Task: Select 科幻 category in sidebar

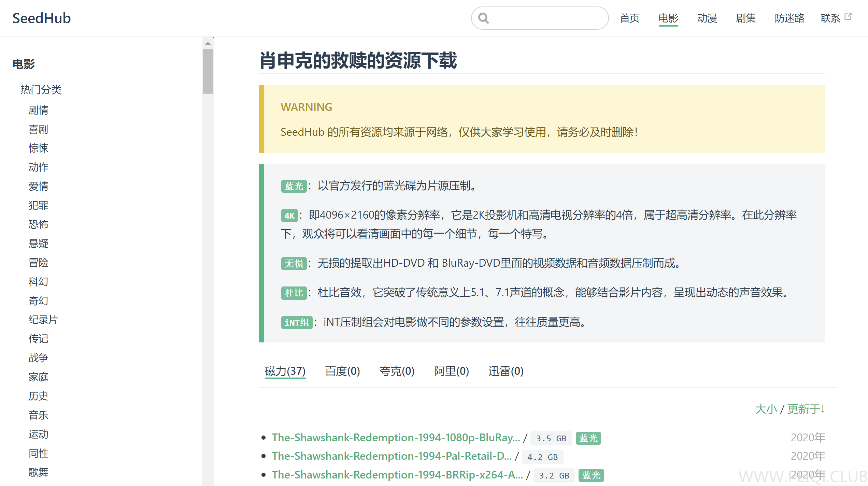Action: (39, 282)
